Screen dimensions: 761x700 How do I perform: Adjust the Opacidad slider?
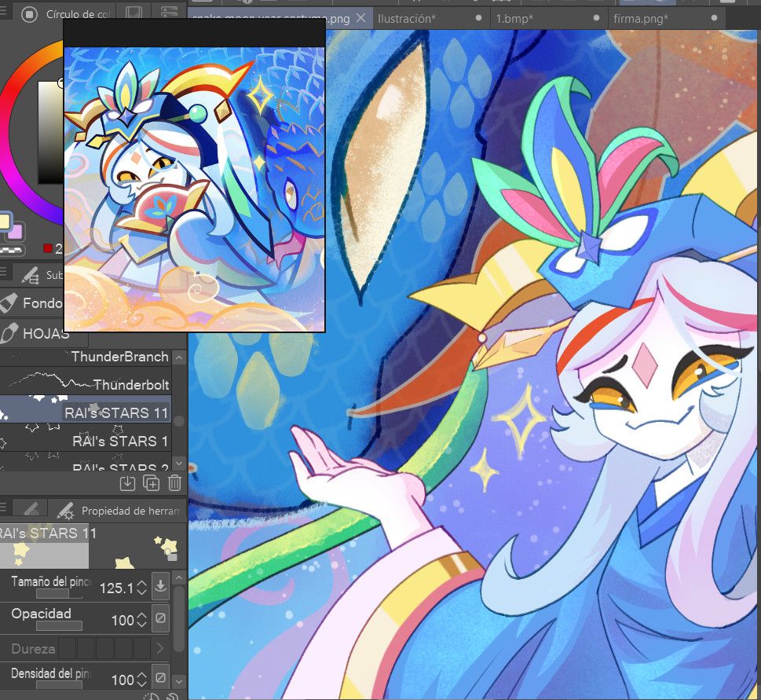[59, 626]
